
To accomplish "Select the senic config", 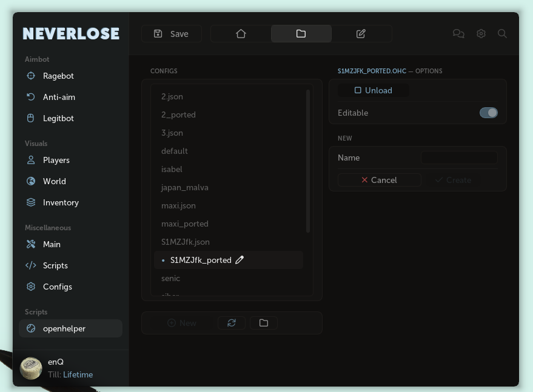I will [229, 278].
